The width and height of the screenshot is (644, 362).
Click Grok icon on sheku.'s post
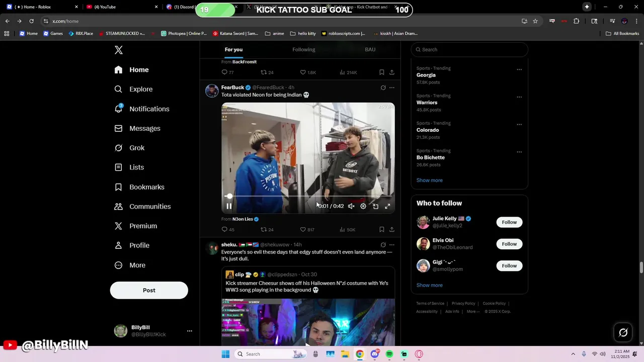coord(383,245)
